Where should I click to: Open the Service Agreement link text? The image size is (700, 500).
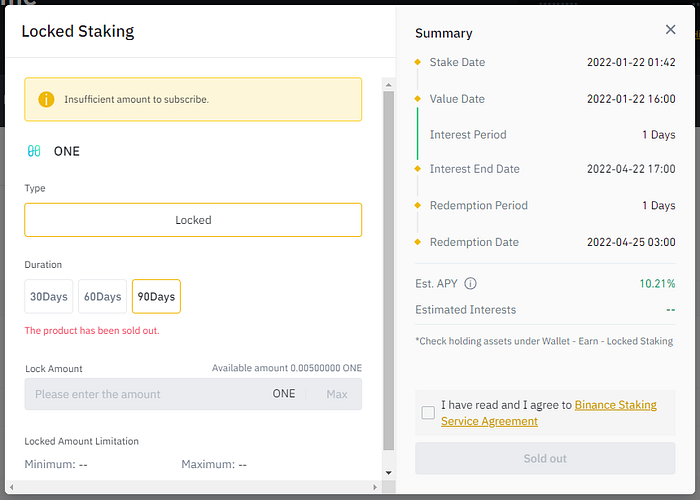[x=489, y=421]
